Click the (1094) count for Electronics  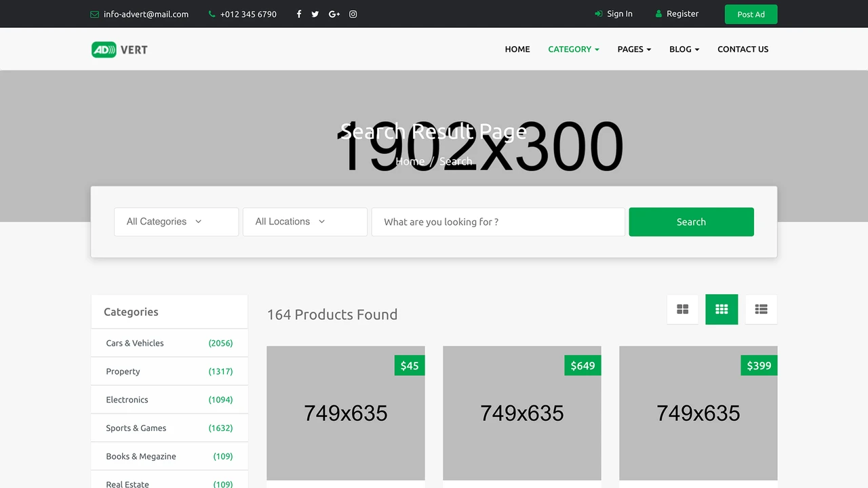220,400
